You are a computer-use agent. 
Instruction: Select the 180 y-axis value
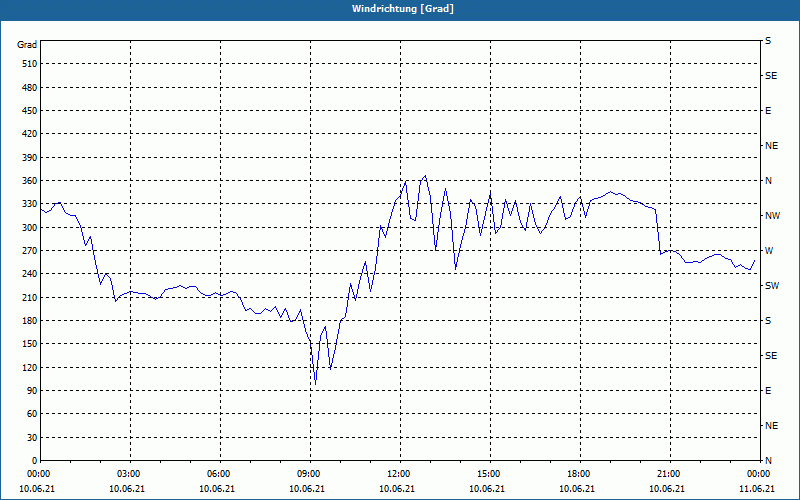point(30,321)
